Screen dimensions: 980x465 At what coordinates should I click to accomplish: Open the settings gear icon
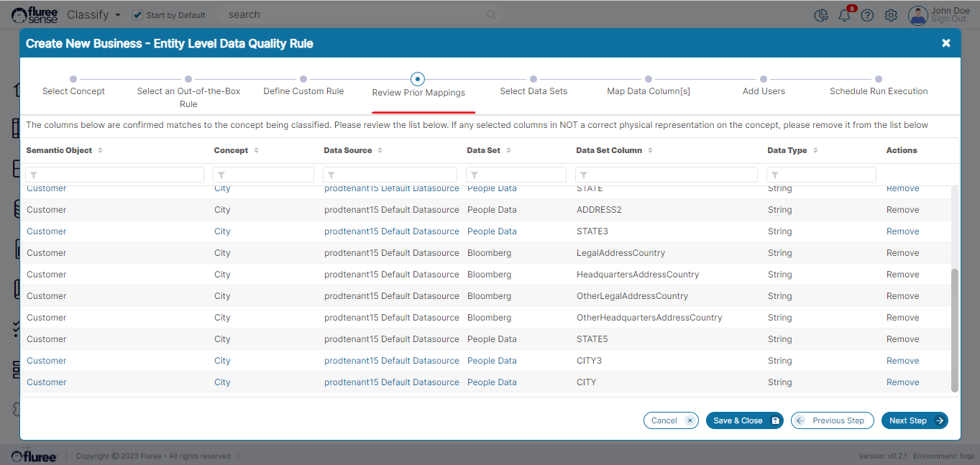891,15
